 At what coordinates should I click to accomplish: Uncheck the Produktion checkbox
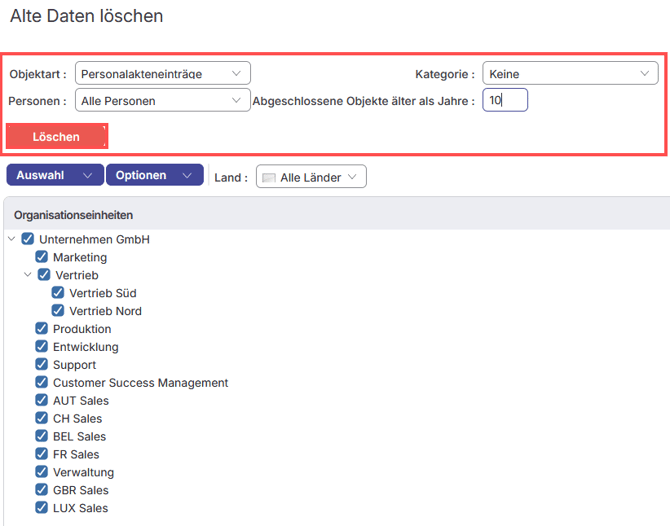42,329
